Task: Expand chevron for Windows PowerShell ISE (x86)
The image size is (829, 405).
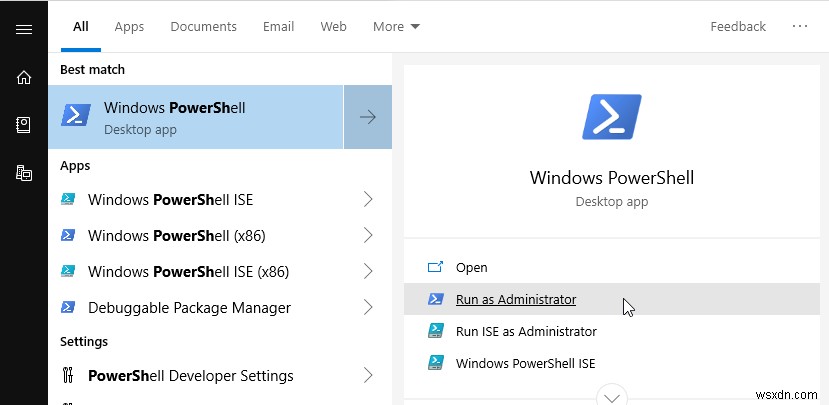Action: pyautogui.click(x=369, y=271)
